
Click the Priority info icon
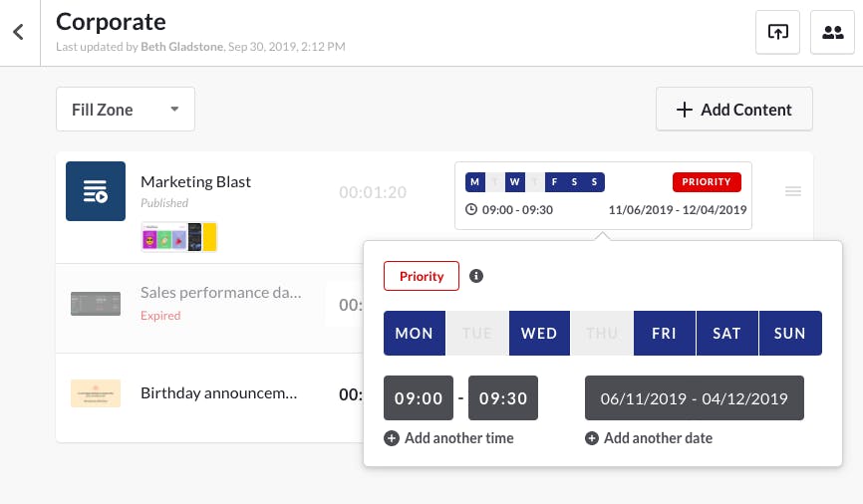[476, 276]
